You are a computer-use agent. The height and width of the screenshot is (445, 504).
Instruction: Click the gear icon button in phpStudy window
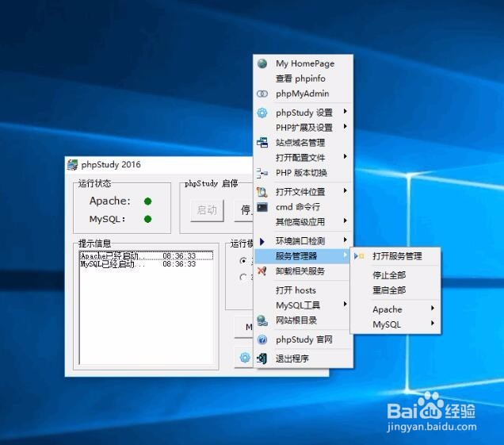click(x=245, y=357)
